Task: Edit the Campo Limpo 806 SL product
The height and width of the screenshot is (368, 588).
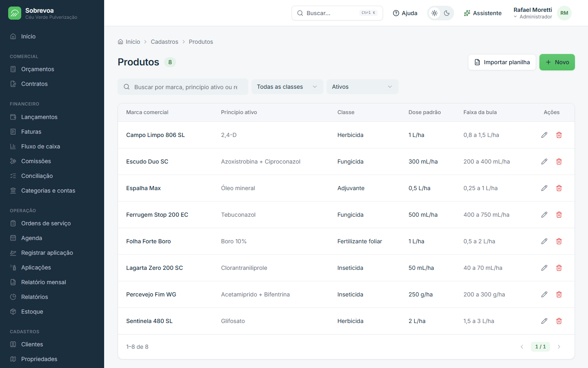Action: (x=544, y=135)
